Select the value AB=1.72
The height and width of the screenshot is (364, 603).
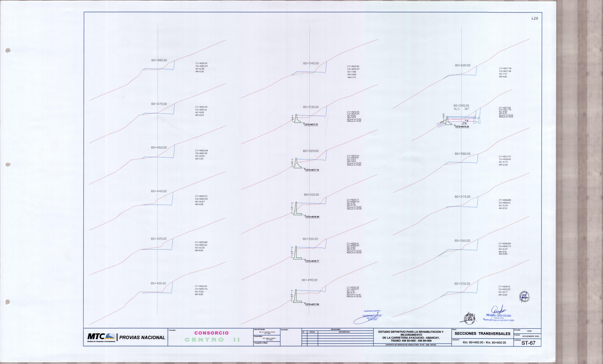tap(352, 77)
